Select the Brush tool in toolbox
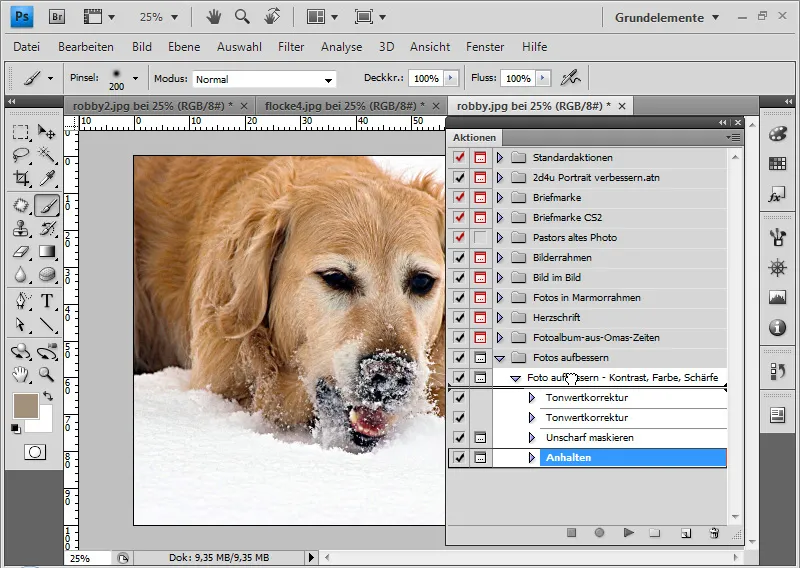Viewport: 800px width, 568px height. 47,205
